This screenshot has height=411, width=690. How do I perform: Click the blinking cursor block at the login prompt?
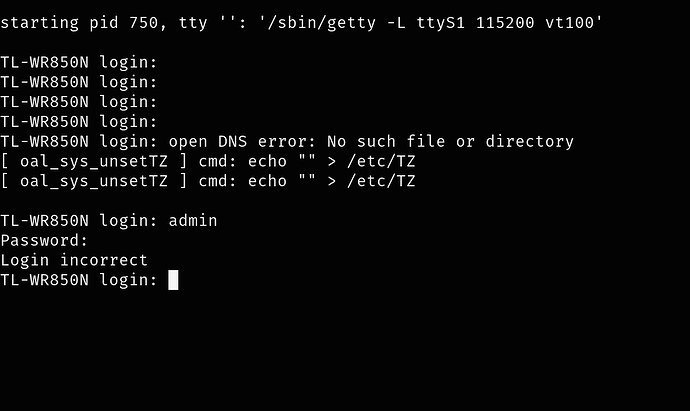pos(173,280)
